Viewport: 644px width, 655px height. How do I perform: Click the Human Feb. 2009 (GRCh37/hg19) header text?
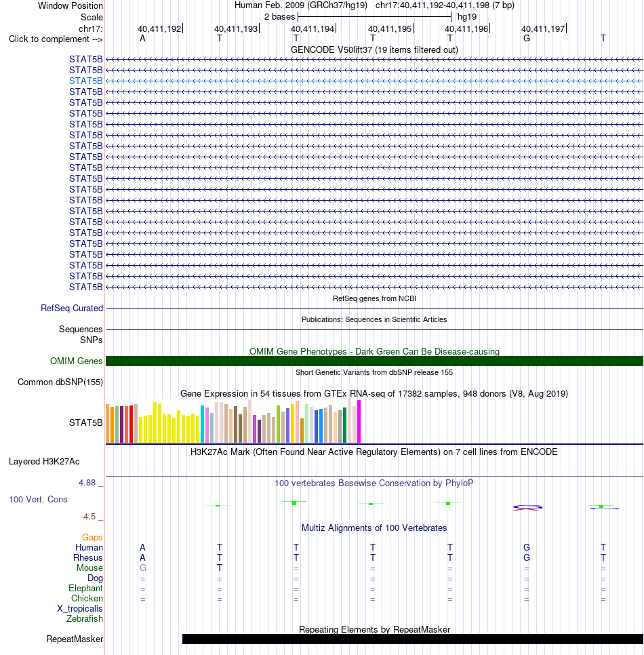pyautogui.click(x=301, y=5)
